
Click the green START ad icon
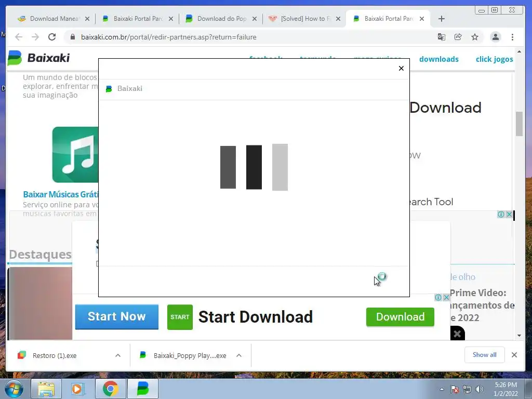tap(180, 317)
